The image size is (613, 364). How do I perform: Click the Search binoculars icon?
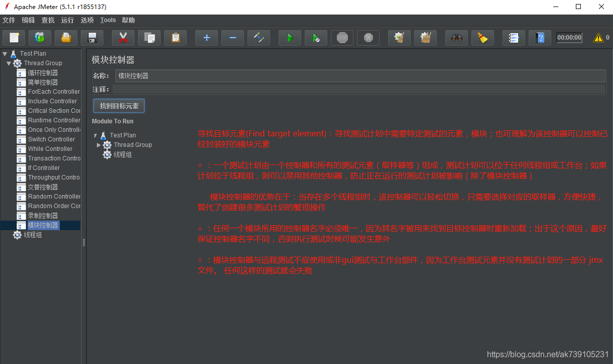tap(456, 38)
